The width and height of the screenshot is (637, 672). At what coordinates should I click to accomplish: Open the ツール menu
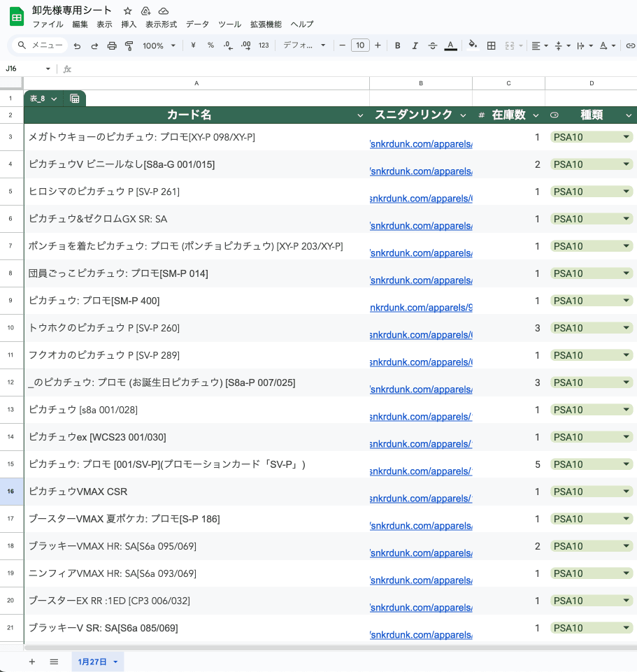coord(230,24)
